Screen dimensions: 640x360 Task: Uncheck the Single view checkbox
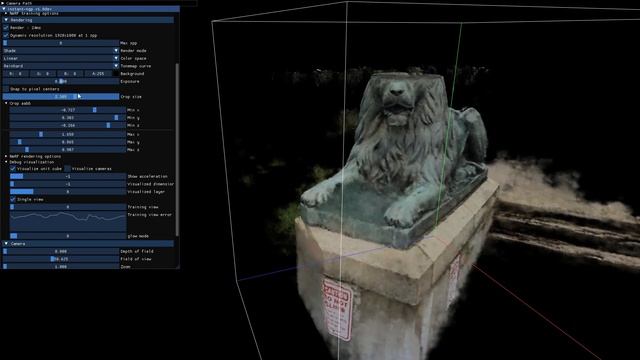[13, 199]
